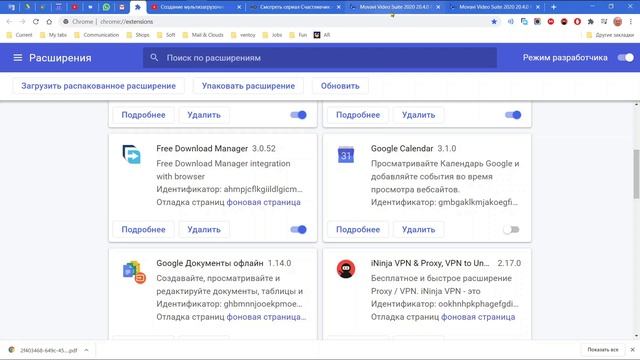Viewport: 640px width, 360px height.
Task: Click the iNinja VPN extension icon
Action: pyautogui.click(x=346, y=269)
